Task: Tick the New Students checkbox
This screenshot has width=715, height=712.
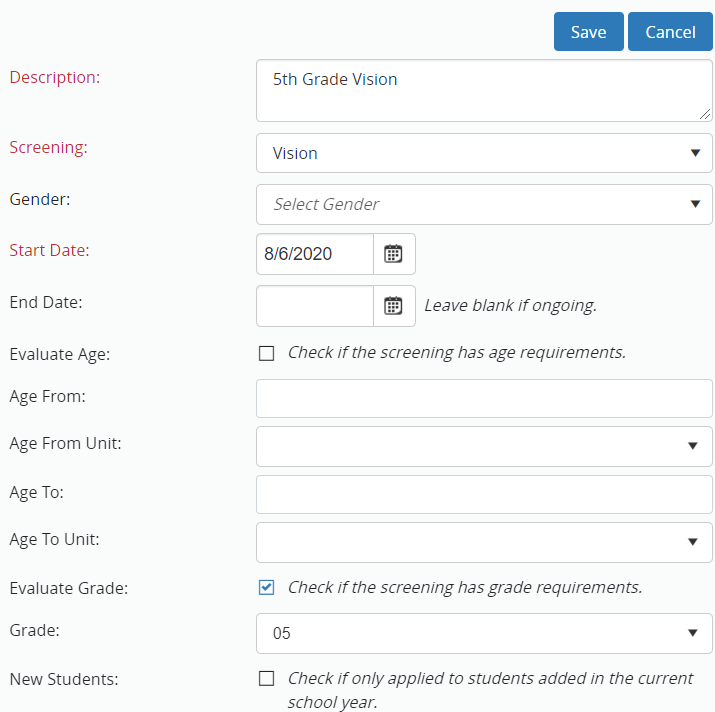Action: (266, 679)
